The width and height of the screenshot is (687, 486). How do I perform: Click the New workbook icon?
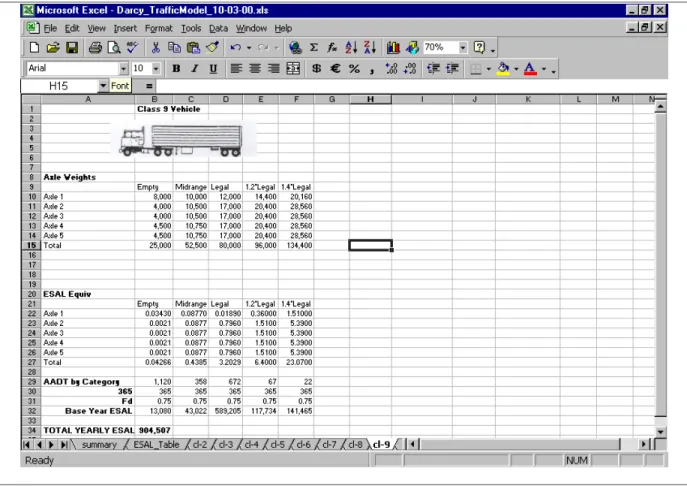[x=34, y=47]
